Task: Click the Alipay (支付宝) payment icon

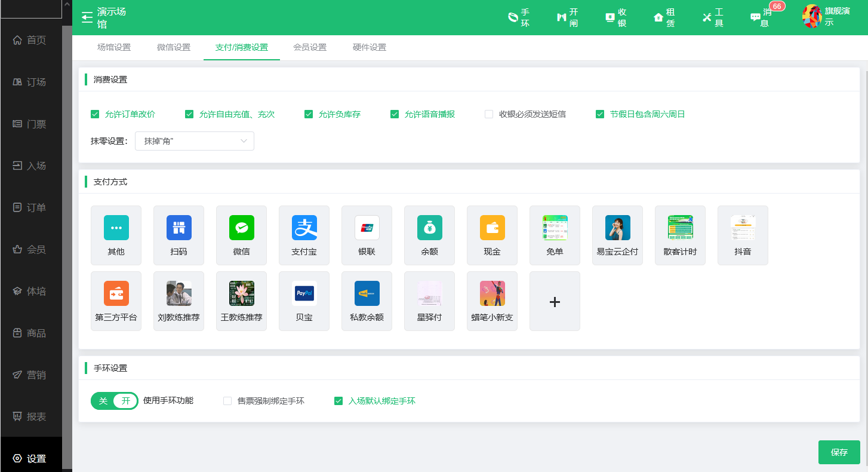Action: (304, 228)
